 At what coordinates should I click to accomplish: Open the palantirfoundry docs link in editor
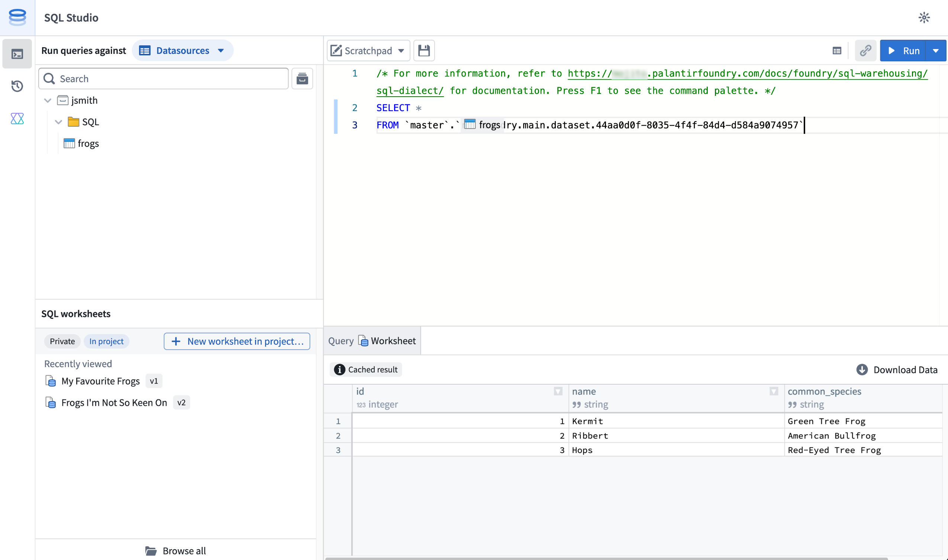point(748,73)
